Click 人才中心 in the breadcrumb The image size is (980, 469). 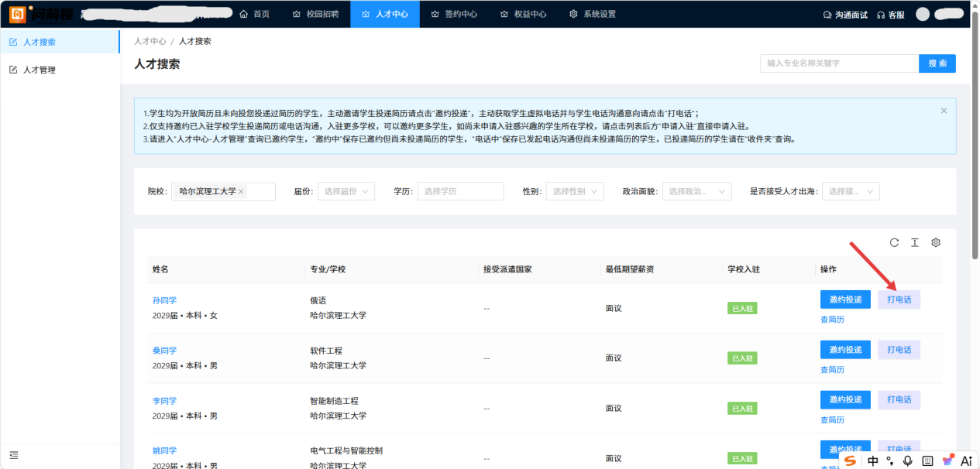click(150, 41)
